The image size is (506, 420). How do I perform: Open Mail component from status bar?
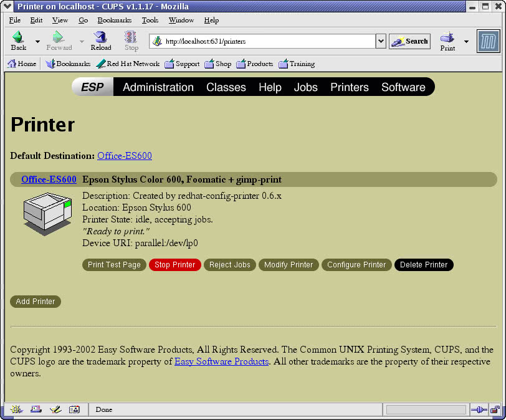36,409
